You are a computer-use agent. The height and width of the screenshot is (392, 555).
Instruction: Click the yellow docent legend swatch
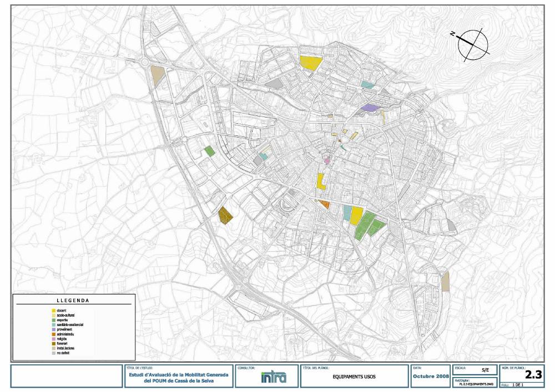point(53,310)
